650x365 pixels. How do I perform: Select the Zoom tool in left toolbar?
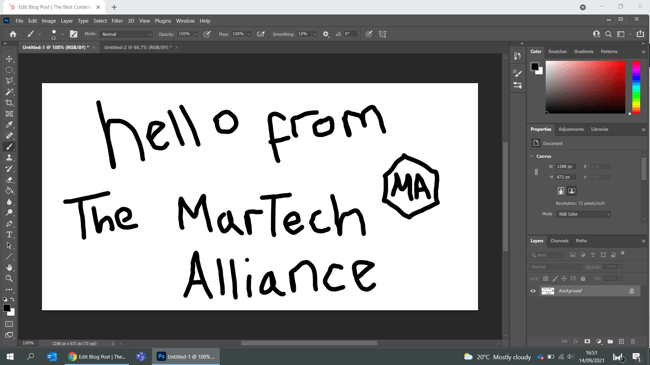point(9,278)
